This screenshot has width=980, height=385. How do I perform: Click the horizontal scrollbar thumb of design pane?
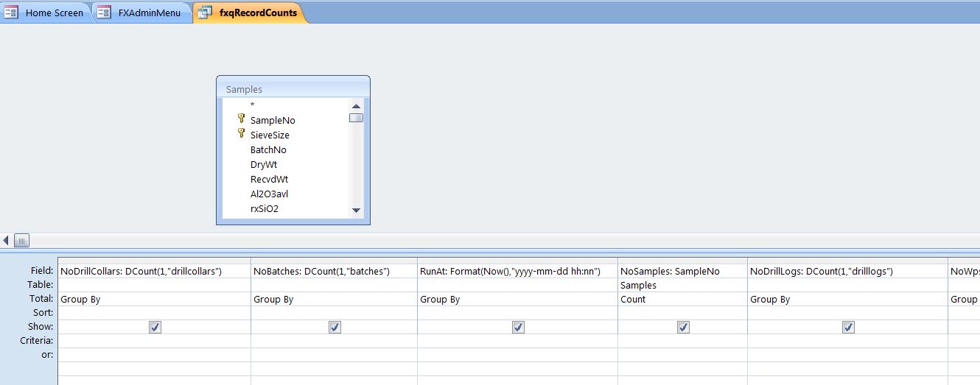click(21, 240)
